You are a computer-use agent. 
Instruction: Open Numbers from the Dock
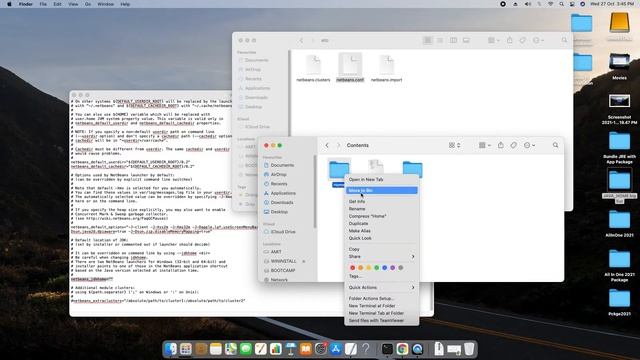276,349
